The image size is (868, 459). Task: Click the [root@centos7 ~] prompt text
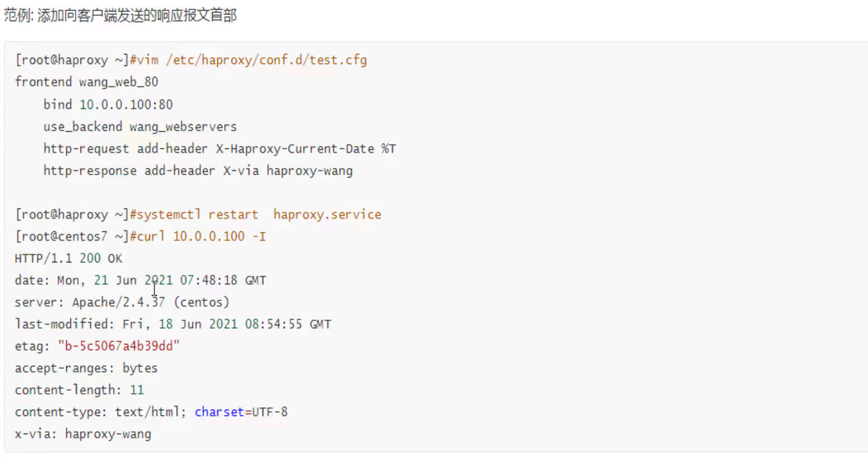(72, 237)
